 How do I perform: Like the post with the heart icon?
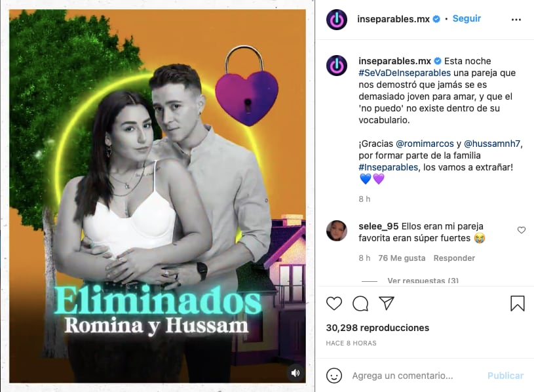point(334,303)
